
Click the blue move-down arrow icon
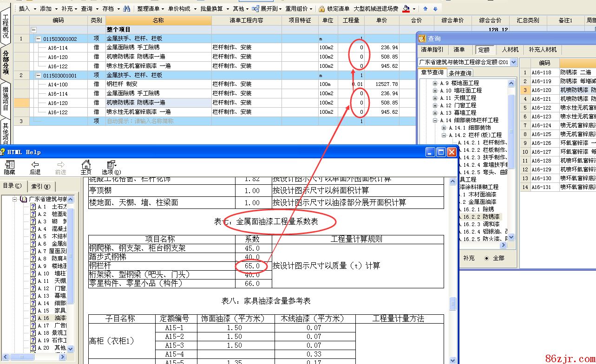[x=435, y=9]
